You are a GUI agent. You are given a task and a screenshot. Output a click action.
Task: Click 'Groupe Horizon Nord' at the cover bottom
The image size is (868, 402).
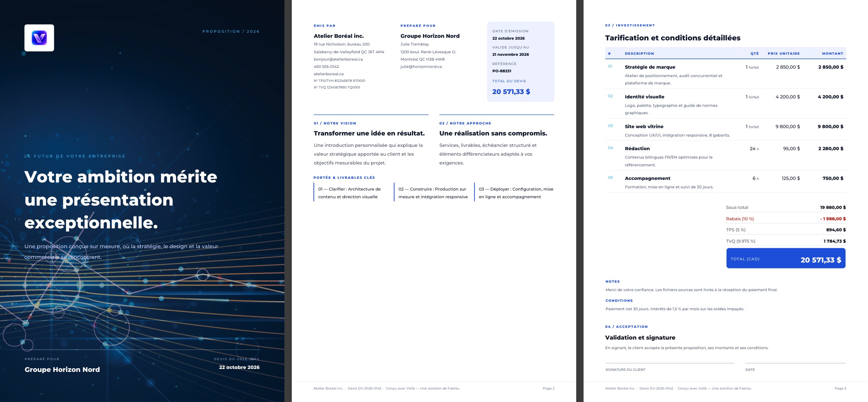click(x=62, y=369)
